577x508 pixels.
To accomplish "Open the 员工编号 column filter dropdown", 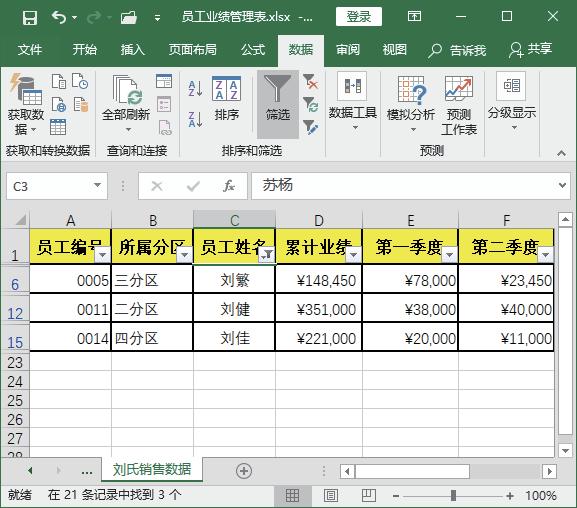I will pos(103,254).
